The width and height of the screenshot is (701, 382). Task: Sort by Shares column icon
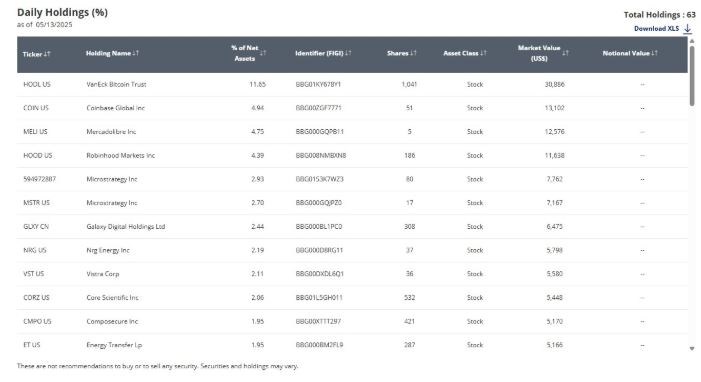point(414,53)
